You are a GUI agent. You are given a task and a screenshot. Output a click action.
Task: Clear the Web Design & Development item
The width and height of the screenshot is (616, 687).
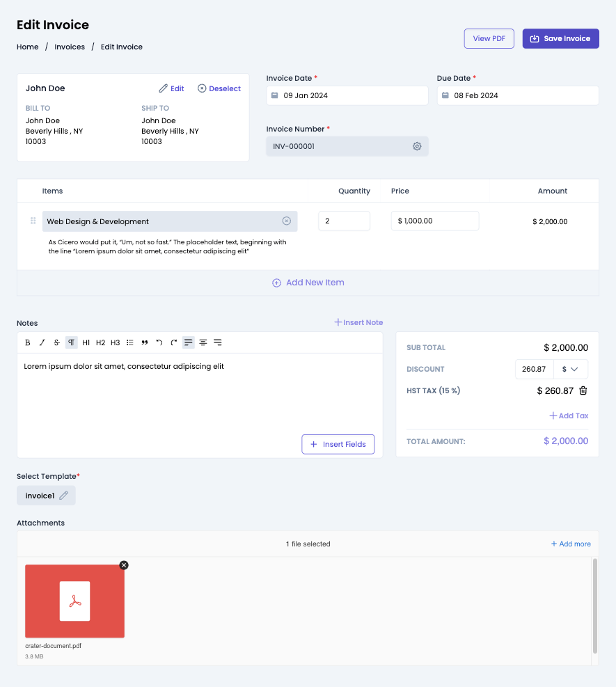(287, 221)
